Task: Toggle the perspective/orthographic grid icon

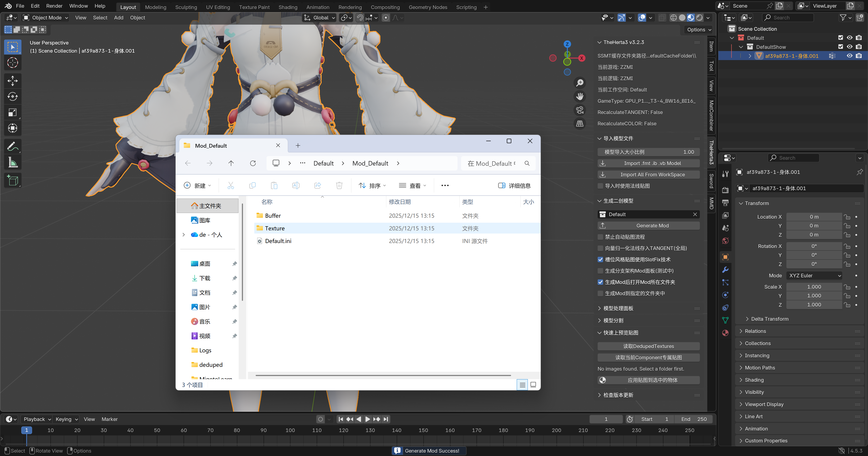Action: tap(580, 124)
